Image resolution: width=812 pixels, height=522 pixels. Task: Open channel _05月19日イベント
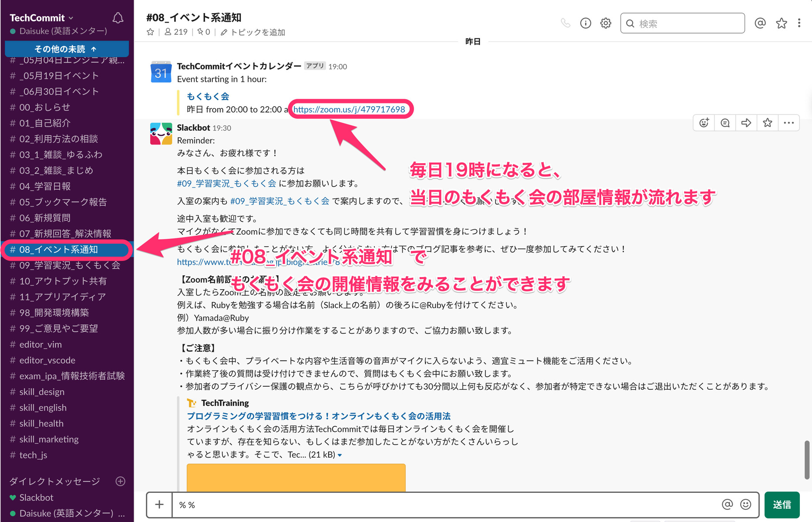pos(67,76)
